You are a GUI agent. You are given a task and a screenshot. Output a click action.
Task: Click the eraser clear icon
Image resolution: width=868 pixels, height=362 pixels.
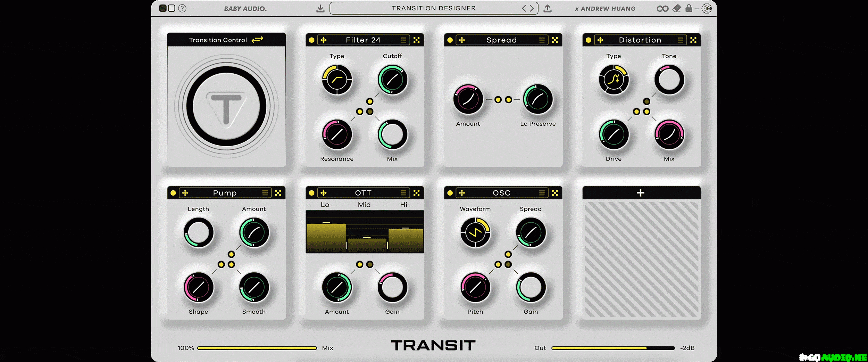[676, 8]
